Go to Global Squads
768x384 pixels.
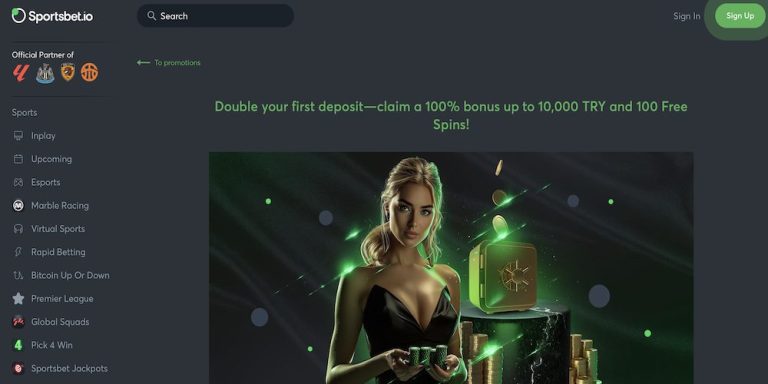click(60, 322)
